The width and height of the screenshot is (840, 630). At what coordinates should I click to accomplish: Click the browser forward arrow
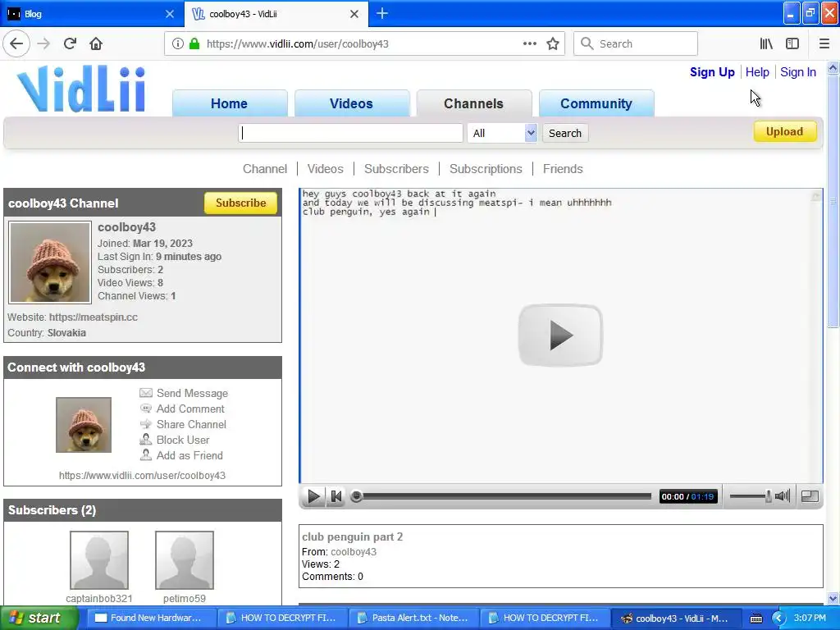[43, 44]
